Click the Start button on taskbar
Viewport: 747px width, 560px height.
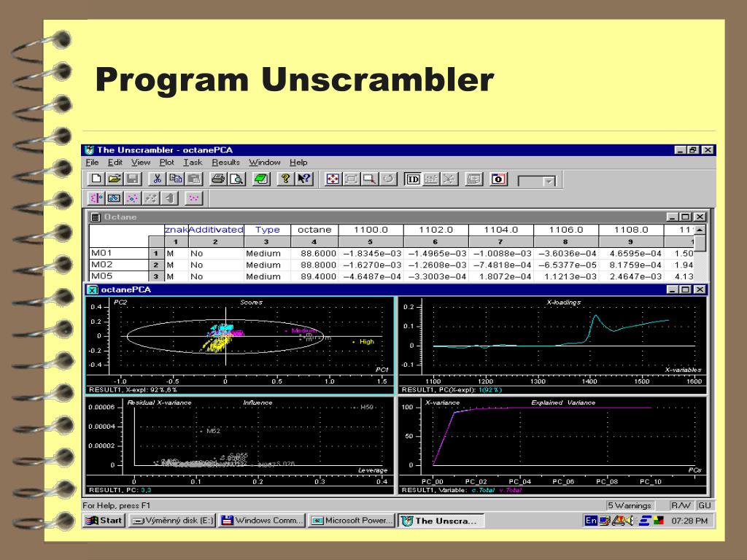pos(104,521)
